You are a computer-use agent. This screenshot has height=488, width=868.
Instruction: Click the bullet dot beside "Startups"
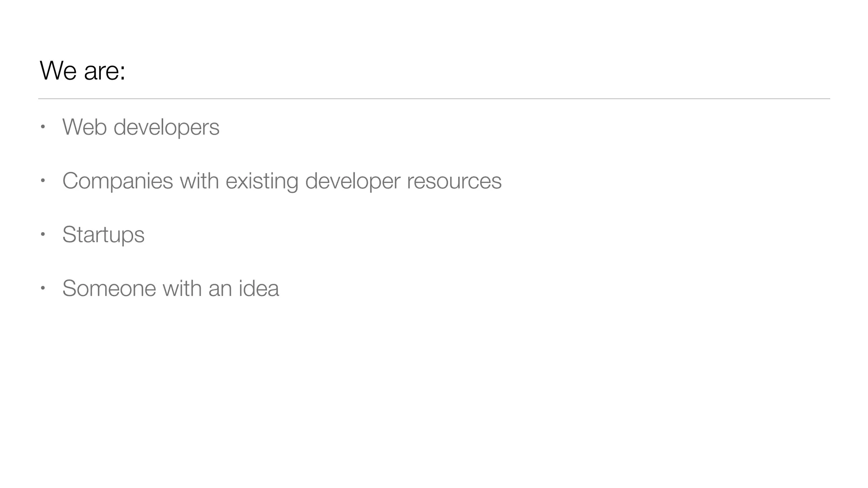(42, 234)
